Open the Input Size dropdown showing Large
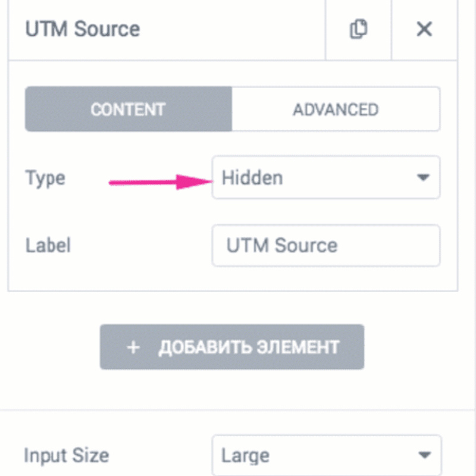 pos(327,455)
